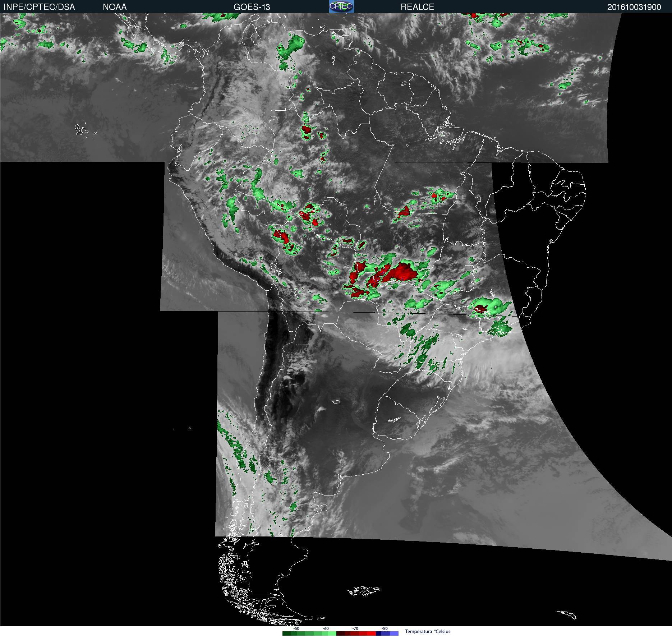672x636 pixels.
Task: Click the -60 legend tick label
Action: 326,628
